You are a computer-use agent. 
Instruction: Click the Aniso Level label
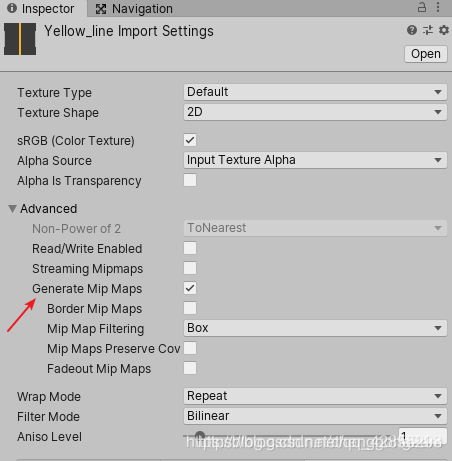(x=49, y=437)
